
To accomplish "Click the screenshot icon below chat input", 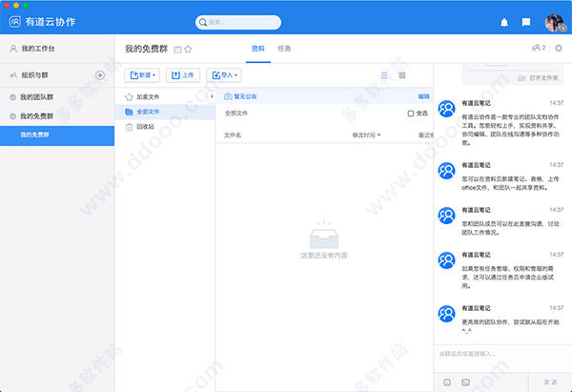I will click(465, 382).
